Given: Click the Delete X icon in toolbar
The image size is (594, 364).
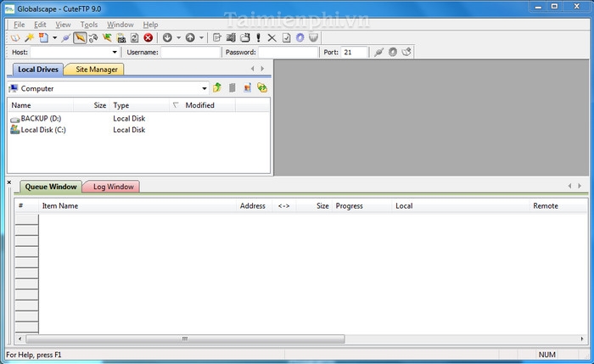Looking at the screenshot, I should coord(272,38).
